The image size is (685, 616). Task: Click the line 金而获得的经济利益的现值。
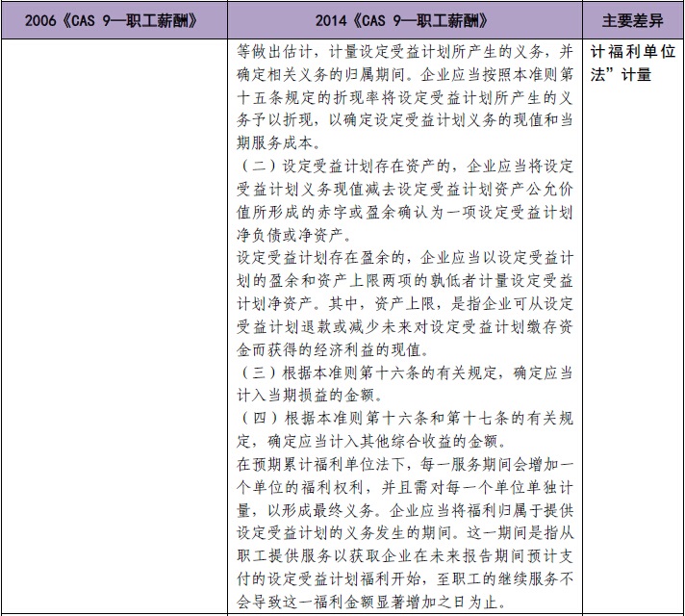(334, 349)
